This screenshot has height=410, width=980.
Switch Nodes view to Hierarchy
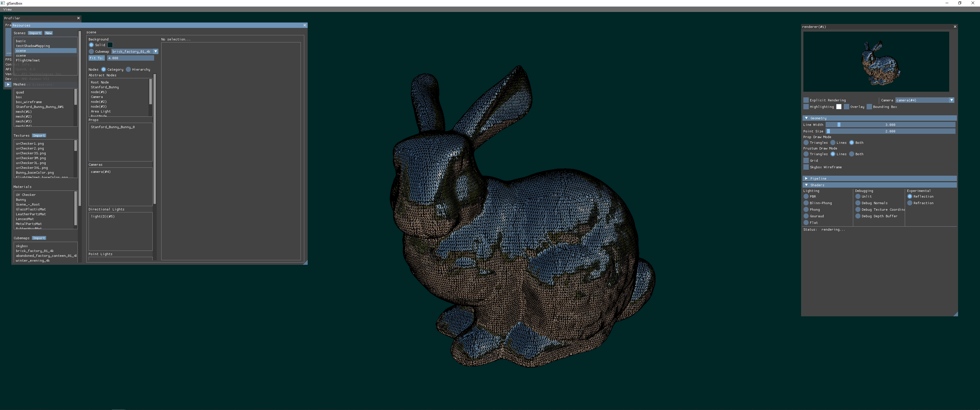128,69
